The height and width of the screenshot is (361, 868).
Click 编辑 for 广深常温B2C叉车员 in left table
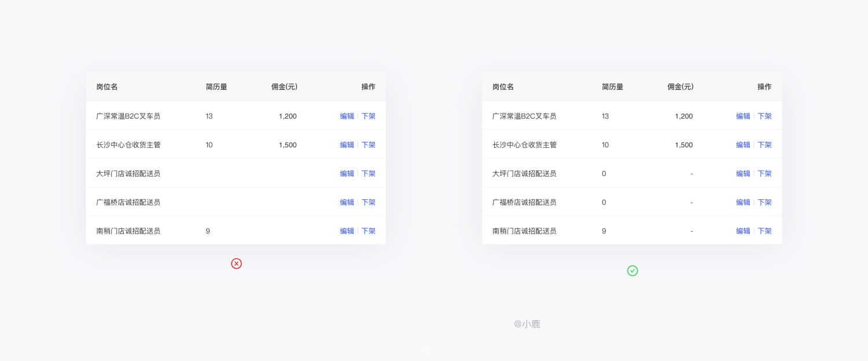(347, 116)
